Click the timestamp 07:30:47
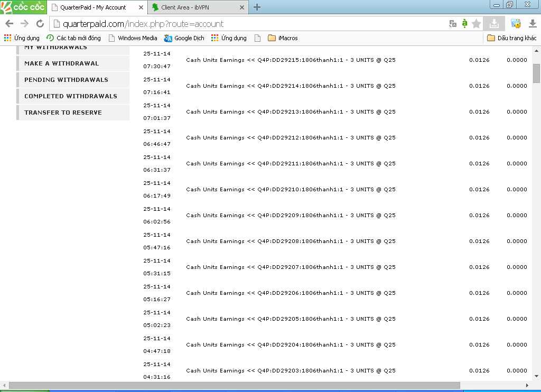Viewport: 541px width, 392px height. click(157, 66)
